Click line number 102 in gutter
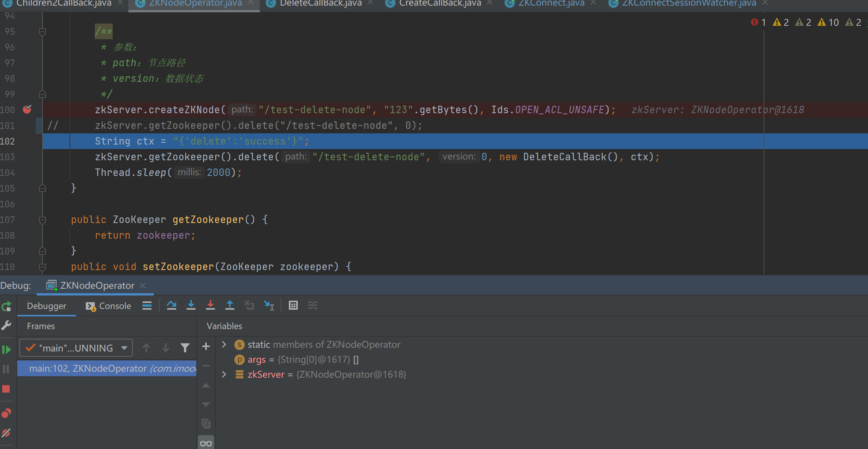This screenshot has width=868, height=449. click(8, 141)
